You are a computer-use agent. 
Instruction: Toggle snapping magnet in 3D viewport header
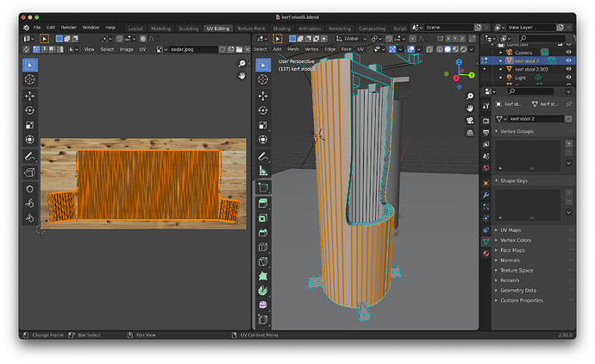tap(389, 39)
